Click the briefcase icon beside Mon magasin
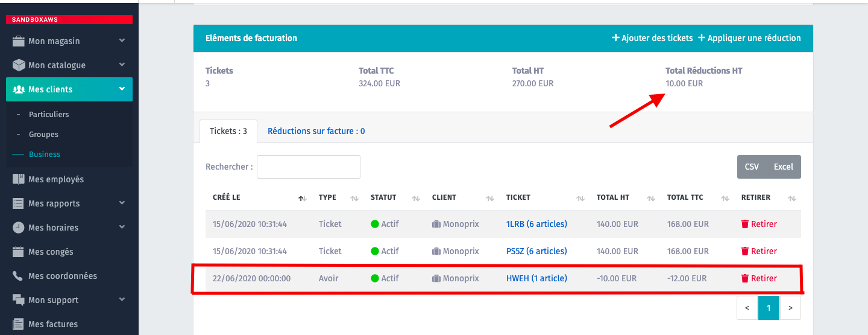Screen dimensions: 868x335 [x=18, y=41]
